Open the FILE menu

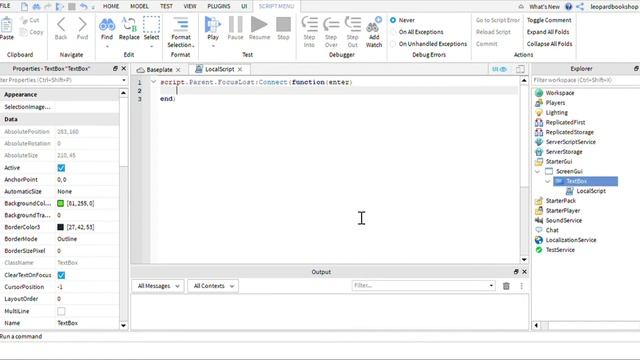5,6
